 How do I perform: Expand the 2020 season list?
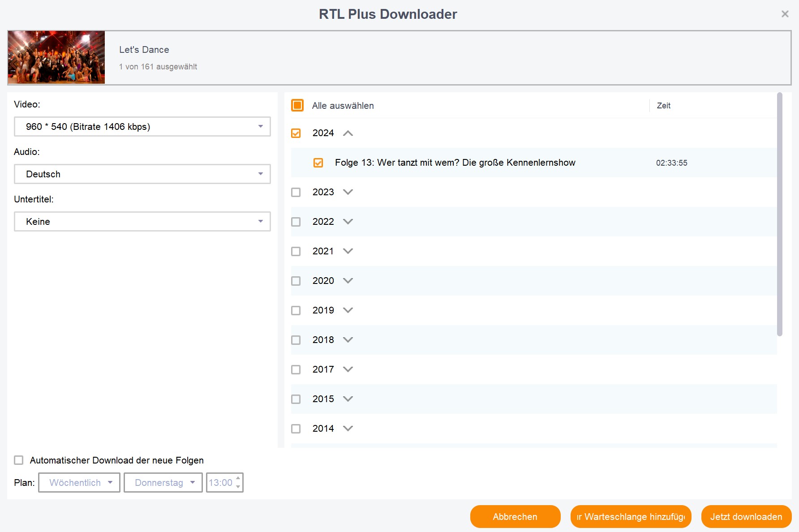348,281
